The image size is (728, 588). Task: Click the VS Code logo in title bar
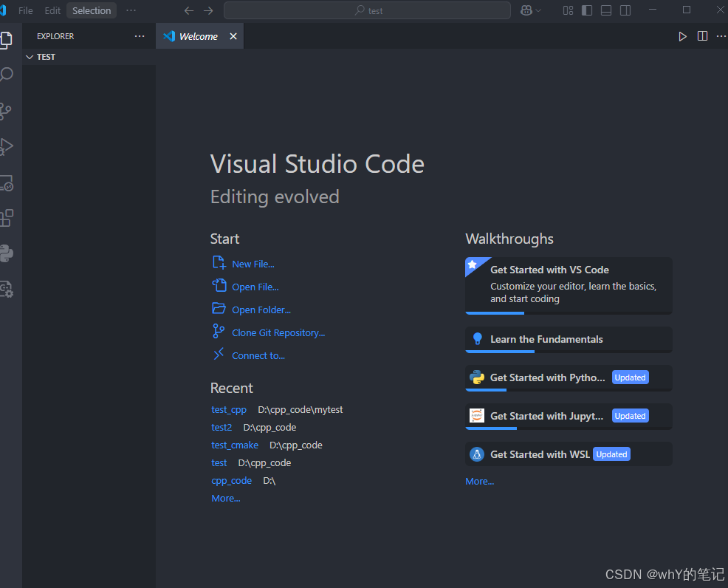(3, 10)
